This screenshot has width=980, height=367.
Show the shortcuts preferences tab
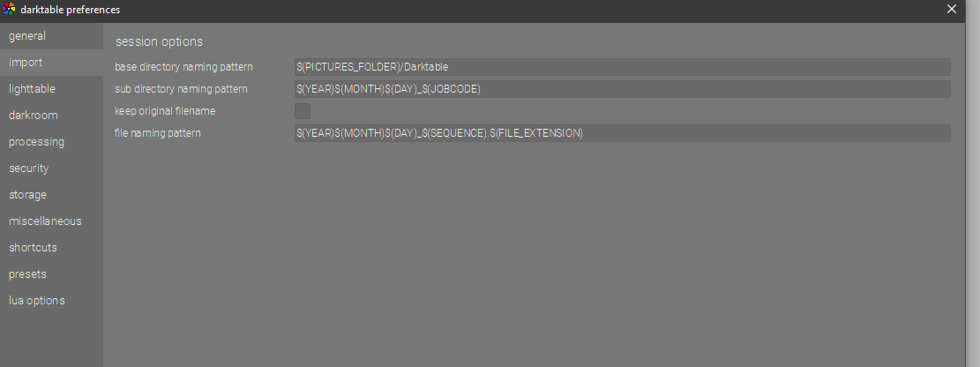click(34, 248)
